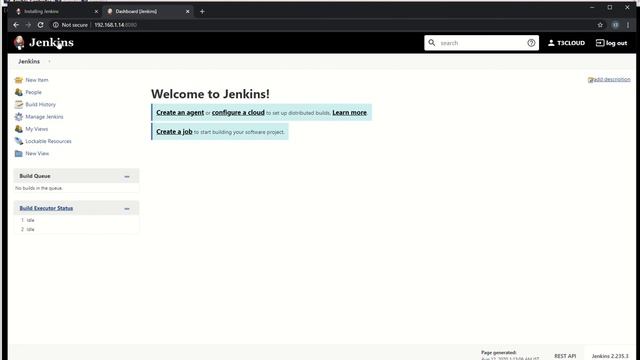Maximize the browser window

tap(610, 7)
